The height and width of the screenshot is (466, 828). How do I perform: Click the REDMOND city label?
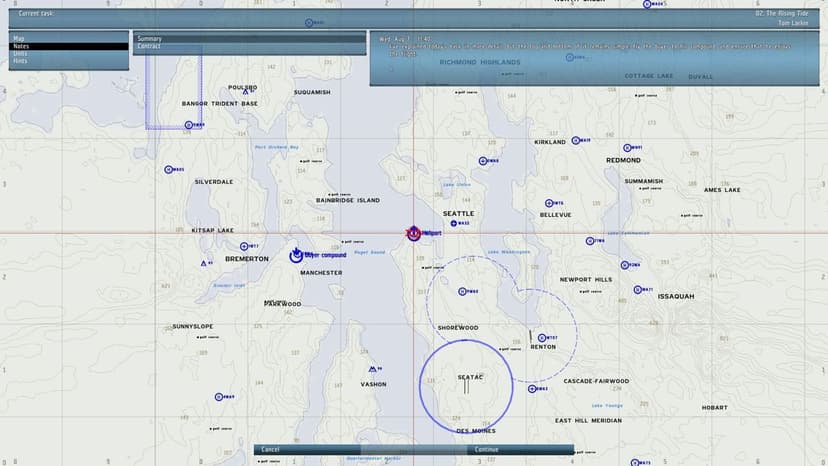[624, 160]
